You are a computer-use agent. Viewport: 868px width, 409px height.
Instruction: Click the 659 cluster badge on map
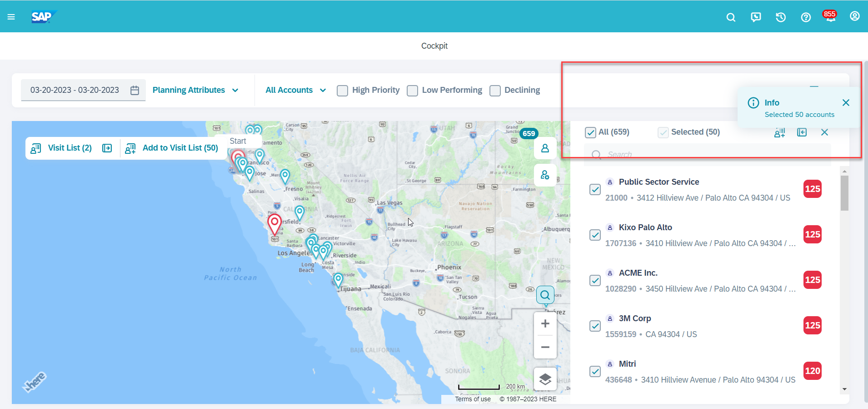529,134
